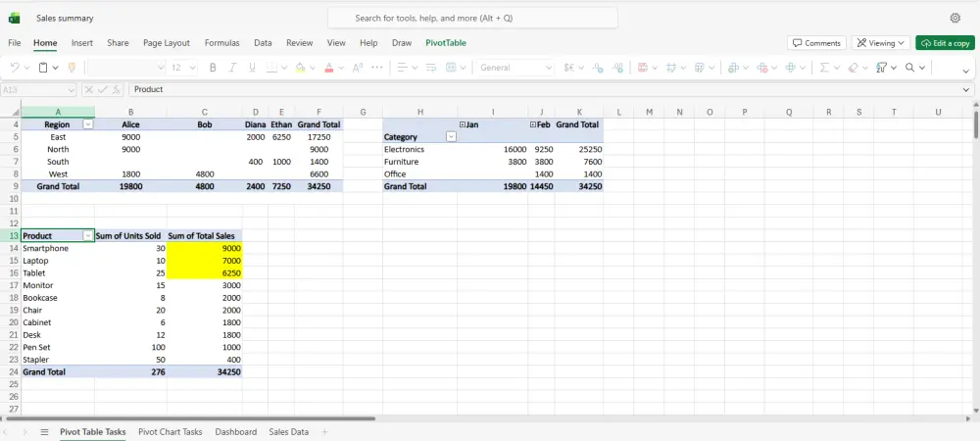Click Decrease Decimal icon
The width and height of the screenshot is (980, 441).
[598, 68]
